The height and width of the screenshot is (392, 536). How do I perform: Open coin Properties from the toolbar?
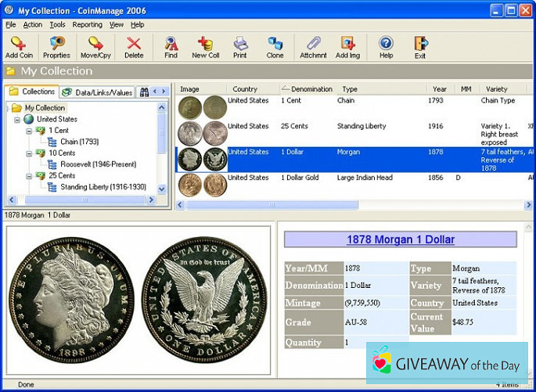pos(56,47)
